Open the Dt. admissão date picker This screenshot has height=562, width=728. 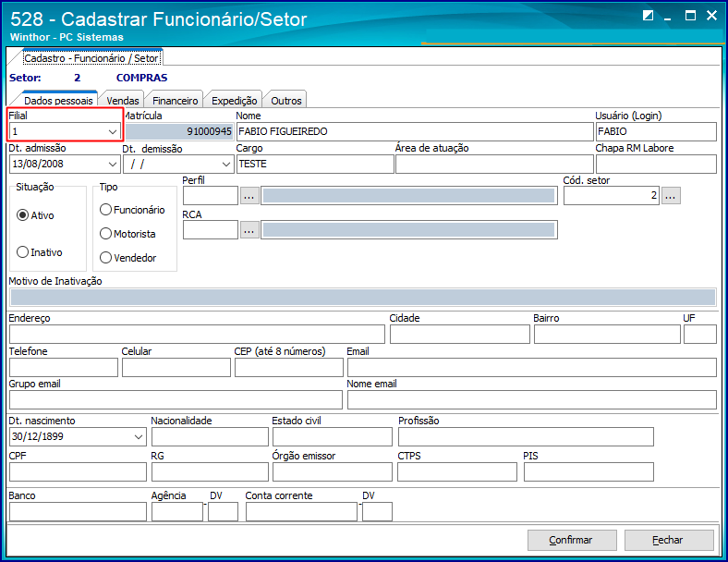113,164
